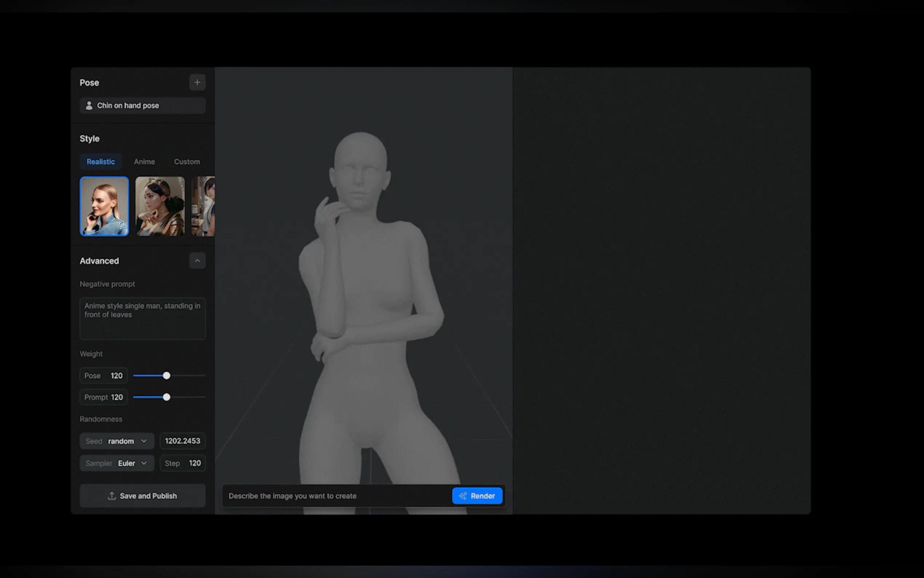Click the Negative prompt text area

[x=143, y=318]
